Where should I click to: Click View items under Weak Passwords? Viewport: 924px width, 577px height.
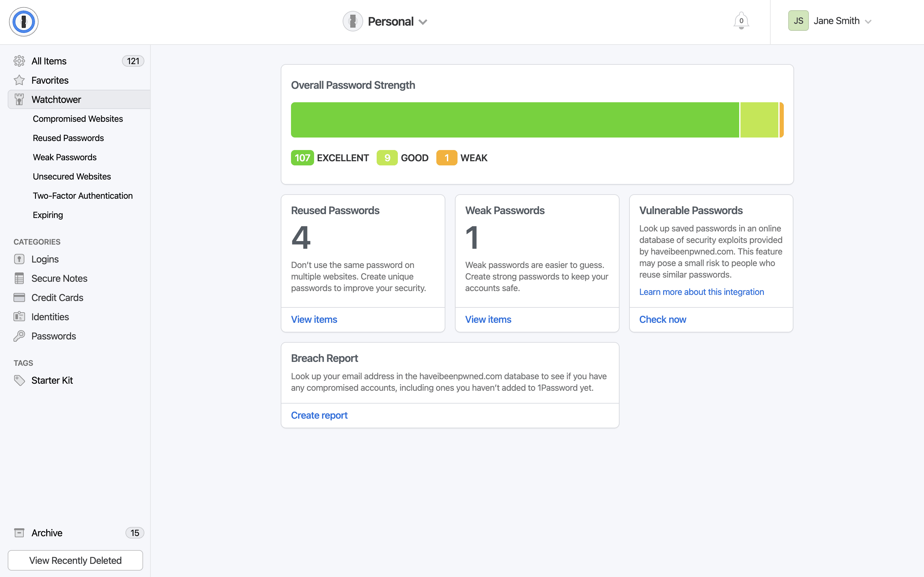(x=489, y=320)
